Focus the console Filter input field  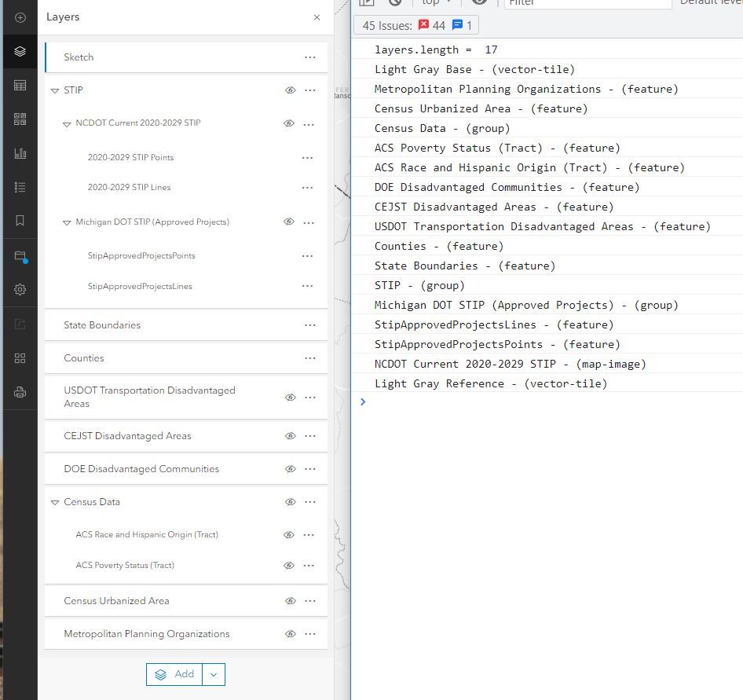[x=587, y=3]
